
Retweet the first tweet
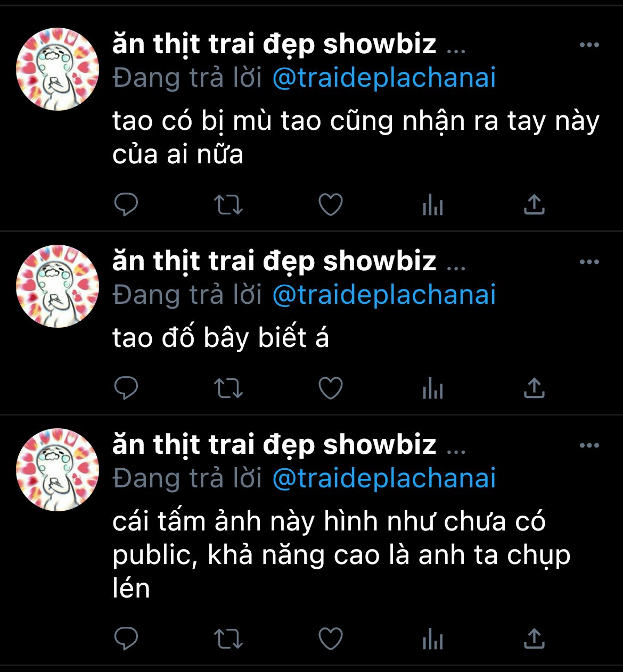tap(228, 205)
